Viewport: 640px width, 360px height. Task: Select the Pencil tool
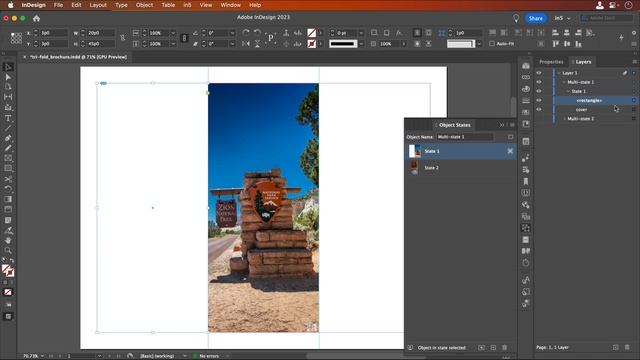pos(8,148)
